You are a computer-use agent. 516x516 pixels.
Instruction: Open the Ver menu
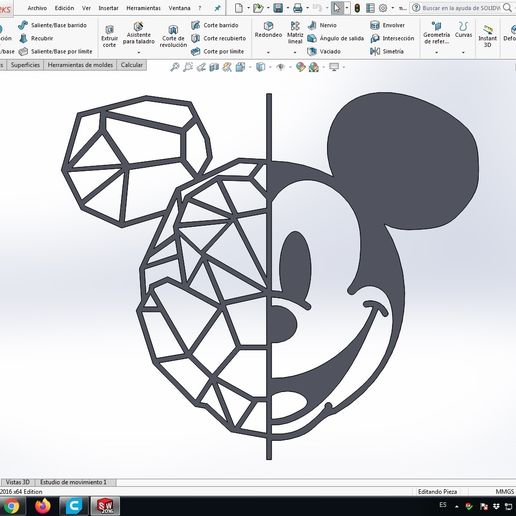tap(86, 8)
